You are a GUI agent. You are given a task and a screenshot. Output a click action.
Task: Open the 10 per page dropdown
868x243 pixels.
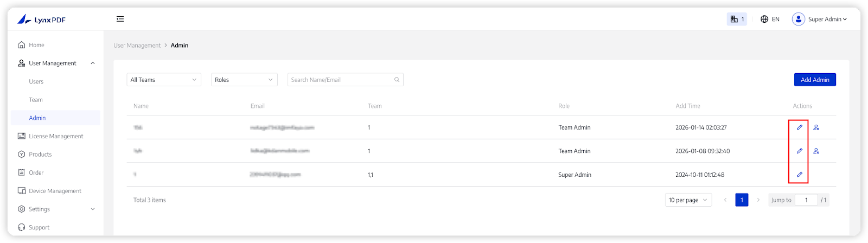click(688, 200)
